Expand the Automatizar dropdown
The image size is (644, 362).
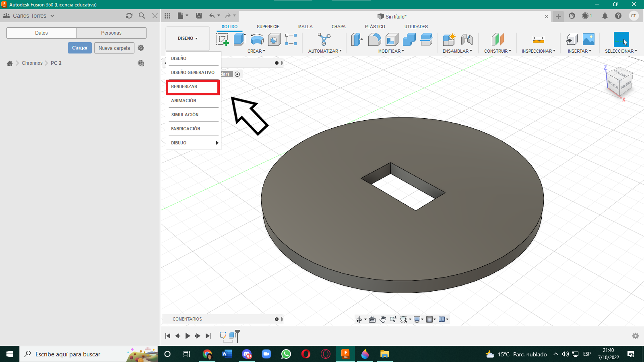click(325, 51)
